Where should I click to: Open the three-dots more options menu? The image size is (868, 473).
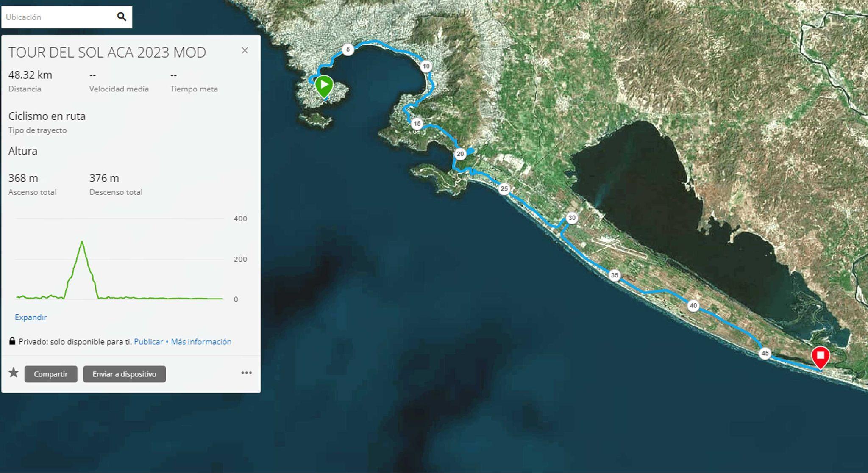tap(246, 373)
